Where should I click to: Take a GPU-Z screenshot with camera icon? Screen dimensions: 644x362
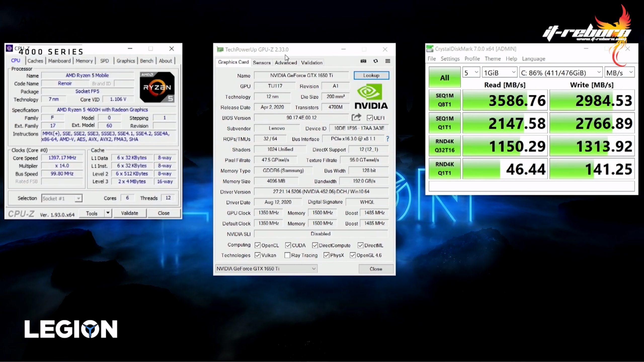point(363,61)
